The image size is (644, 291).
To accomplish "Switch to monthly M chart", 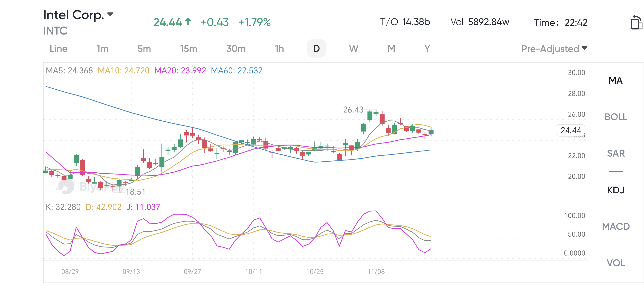I will click(391, 49).
